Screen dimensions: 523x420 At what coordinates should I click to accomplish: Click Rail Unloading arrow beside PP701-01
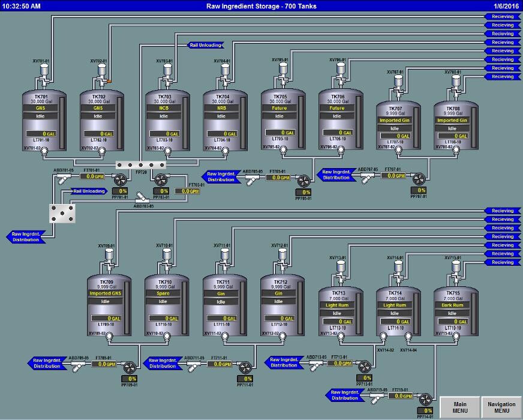pyautogui.click(x=88, y=191)
